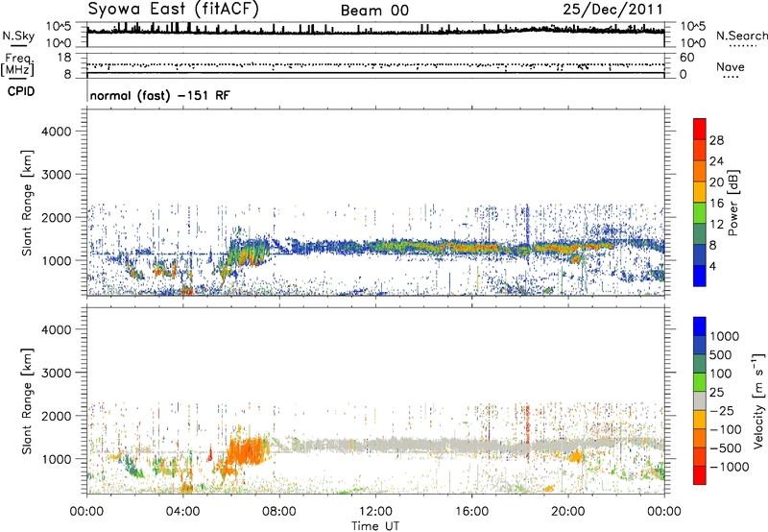Click the '04:00' time tick label
Image resolution: width=768 pixels, height=532 pixels.
(x=182, y=512)
